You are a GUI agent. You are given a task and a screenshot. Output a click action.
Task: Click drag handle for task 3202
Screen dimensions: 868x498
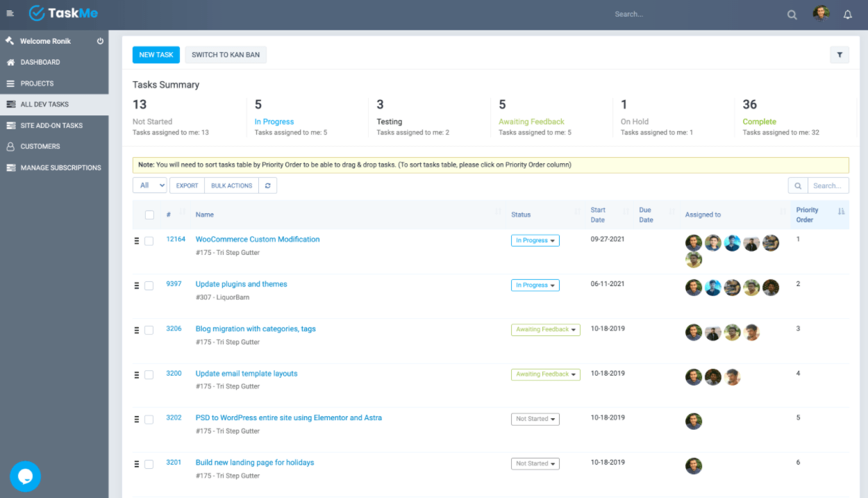[137, 419]
